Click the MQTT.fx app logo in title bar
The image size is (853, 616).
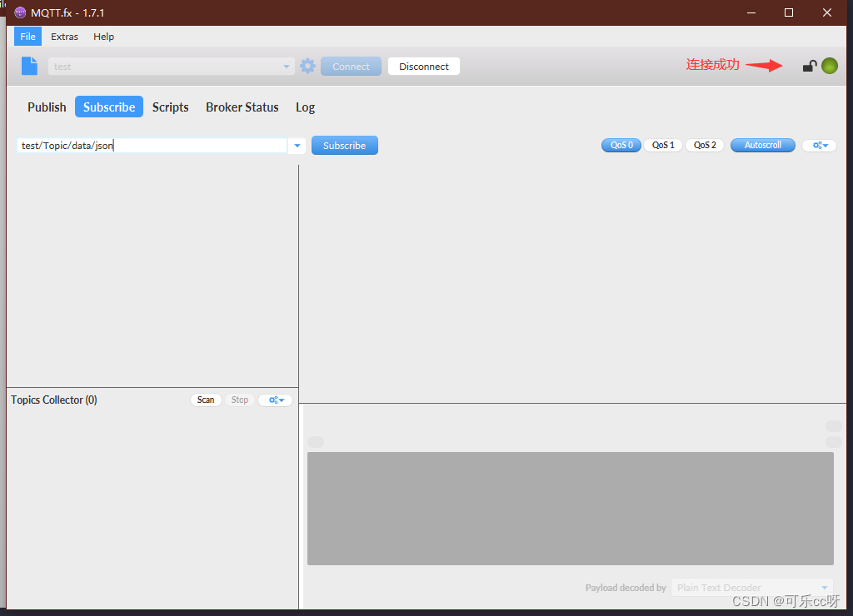[20, 12]
